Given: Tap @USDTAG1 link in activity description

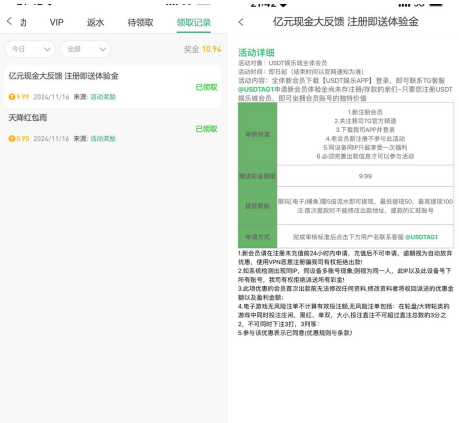Looking at the screenshot, I should click(x=256, y=89).
